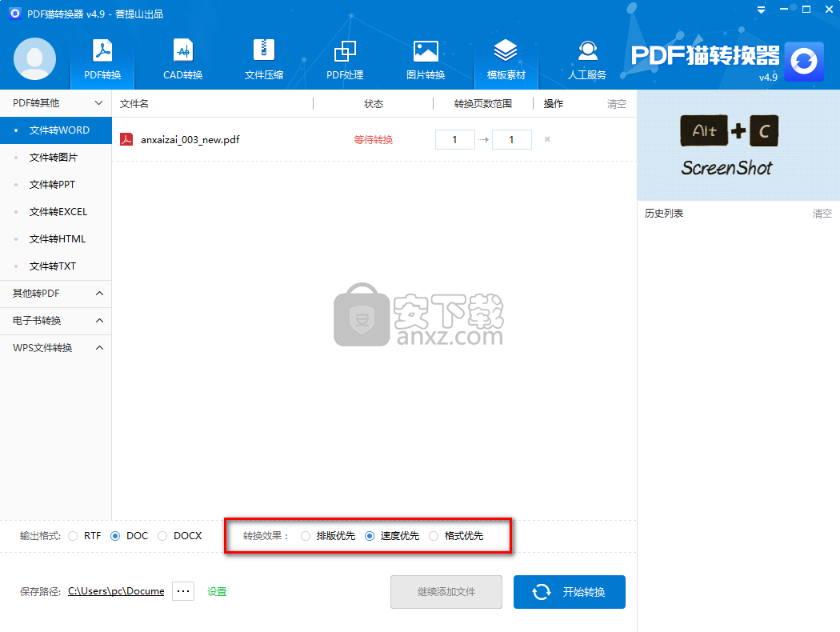Open the CAD转换 toolbar icon
The height and width of the screenshot is (632, 840).
click(x=182, y=59)
